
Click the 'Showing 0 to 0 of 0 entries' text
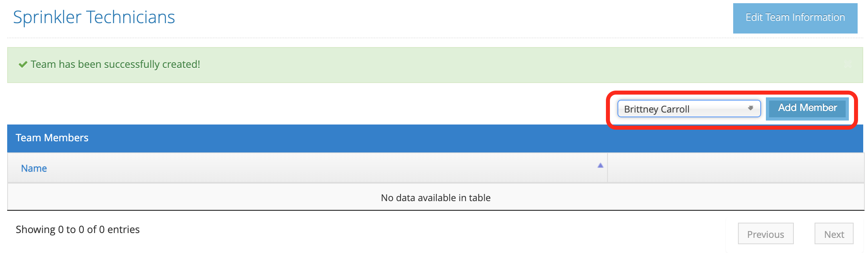(78, 229)
